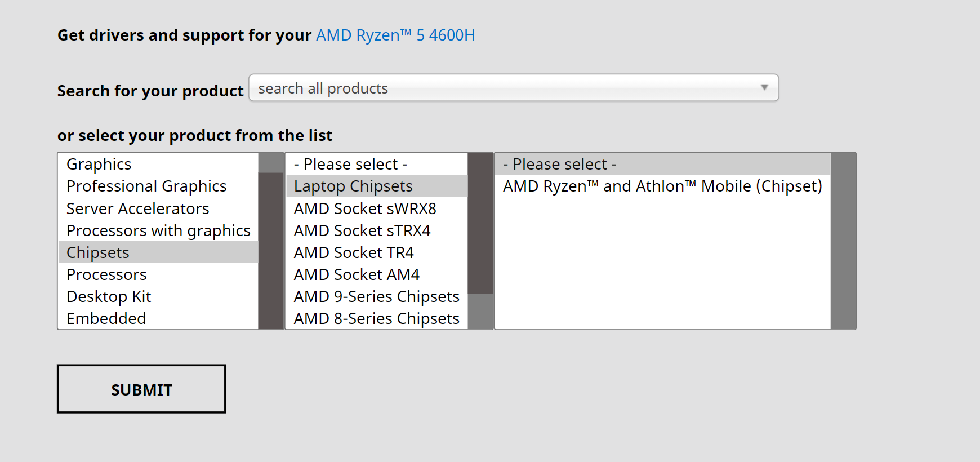The image size is (980, 462).
Task: Pick Processors with graphics category
Action: 158,230
